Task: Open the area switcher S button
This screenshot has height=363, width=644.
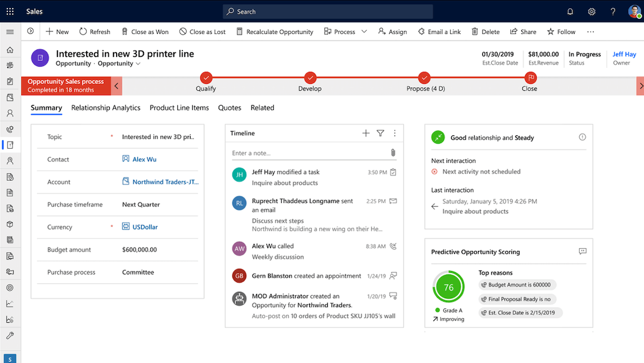Action: point(10,359)
